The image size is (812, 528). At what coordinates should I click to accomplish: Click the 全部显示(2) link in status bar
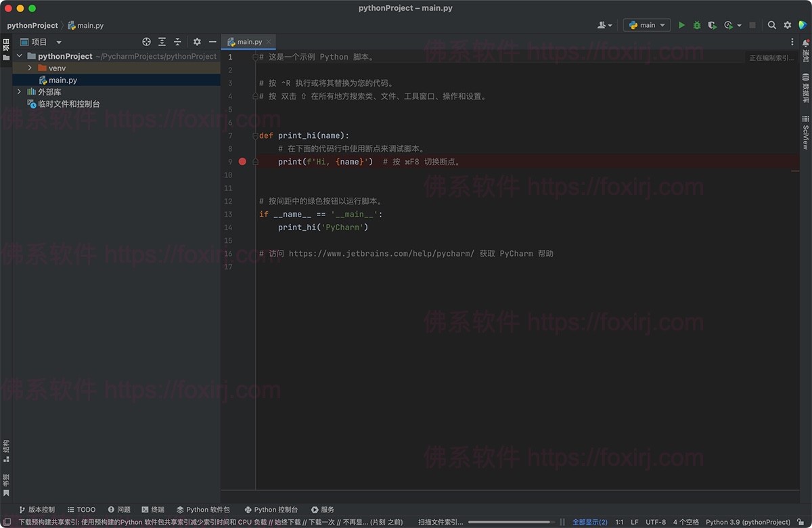pyautogui.click(x=589, y=522)
